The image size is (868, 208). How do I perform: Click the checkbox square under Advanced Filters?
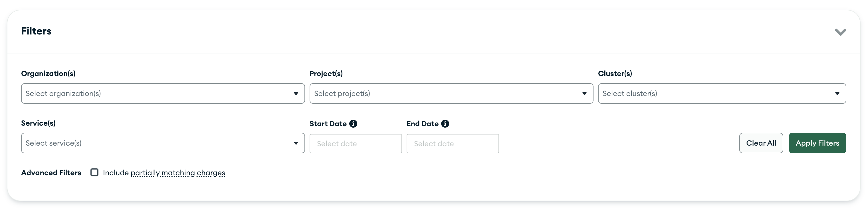tap(94, 172)
